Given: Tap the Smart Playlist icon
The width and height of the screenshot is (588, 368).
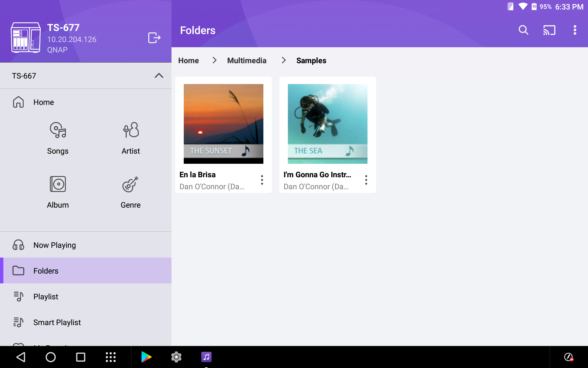Looking at the screenshot, I should [x=18, y=322].
